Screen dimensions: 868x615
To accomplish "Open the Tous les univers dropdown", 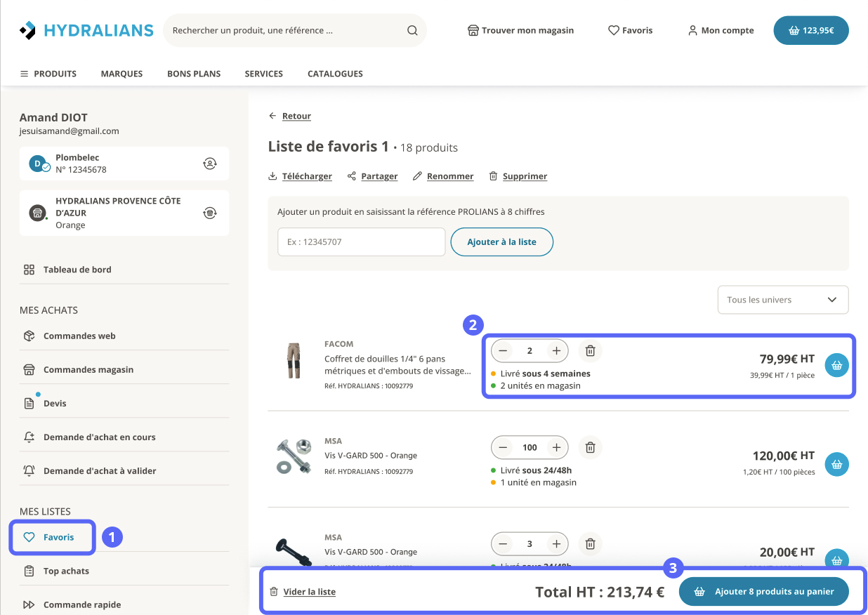I will pos(783,300).
